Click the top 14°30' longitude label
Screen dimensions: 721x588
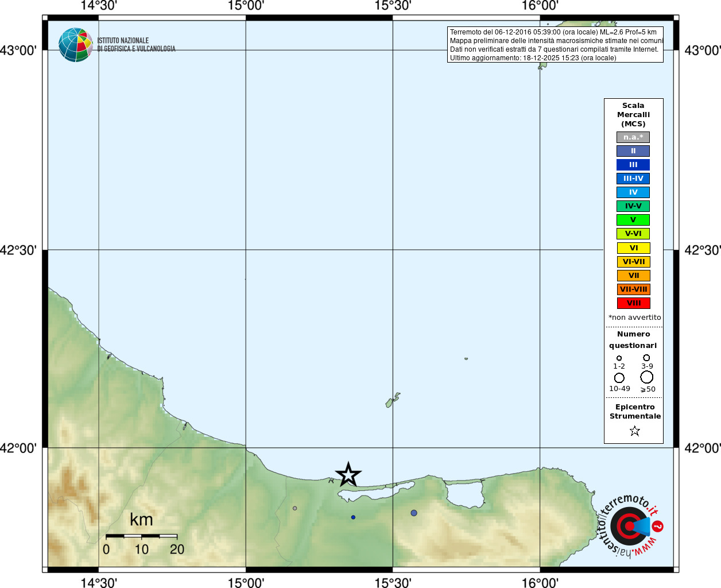click(98, 6)
